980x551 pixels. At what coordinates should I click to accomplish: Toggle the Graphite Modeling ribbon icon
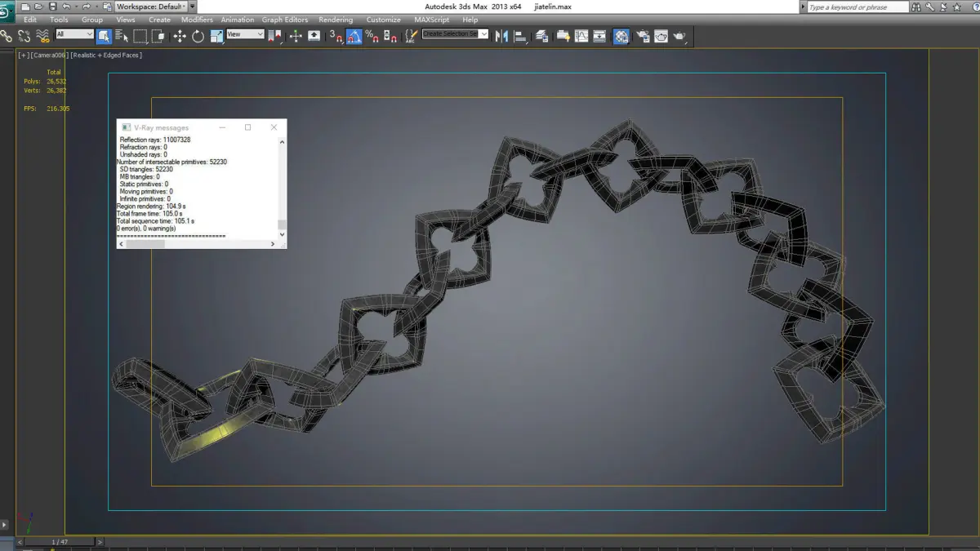point(563,36)
